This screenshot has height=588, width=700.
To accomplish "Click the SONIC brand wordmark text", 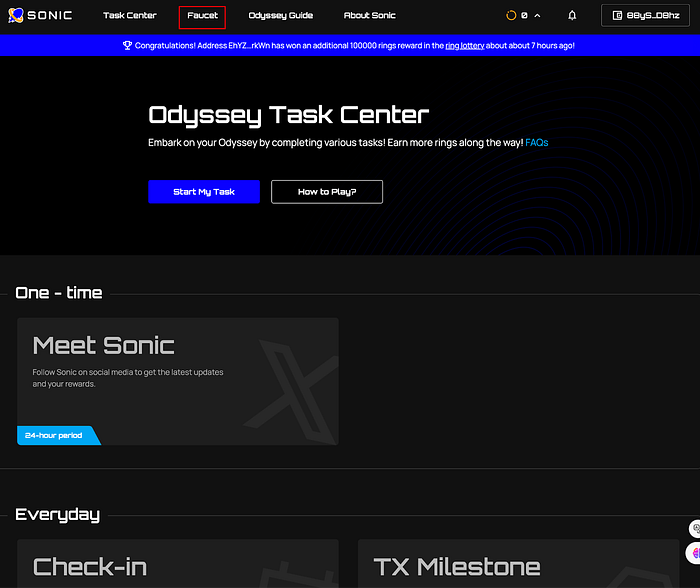I will pyautogui.click(x=50, y=16).
